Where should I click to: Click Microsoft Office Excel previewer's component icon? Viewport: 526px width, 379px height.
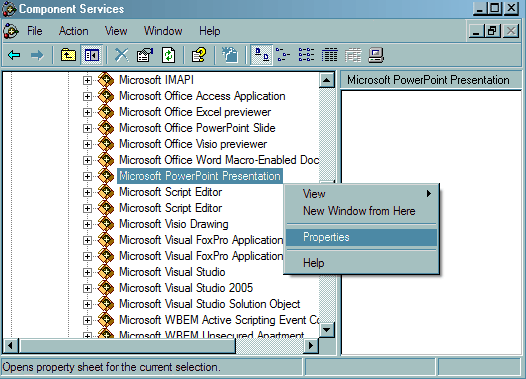pyautogui.click(x=106, y=111)
